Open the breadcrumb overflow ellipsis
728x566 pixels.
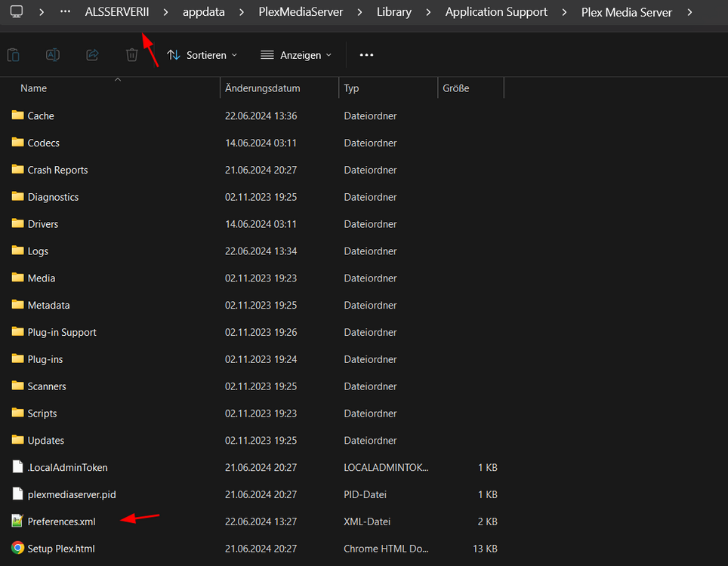[x=65, y=11]
